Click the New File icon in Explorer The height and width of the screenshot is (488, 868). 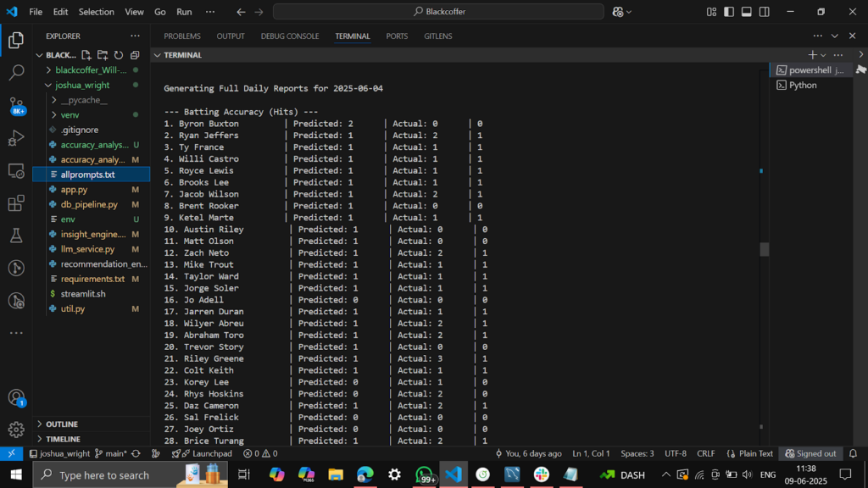[x=86, y=55]
